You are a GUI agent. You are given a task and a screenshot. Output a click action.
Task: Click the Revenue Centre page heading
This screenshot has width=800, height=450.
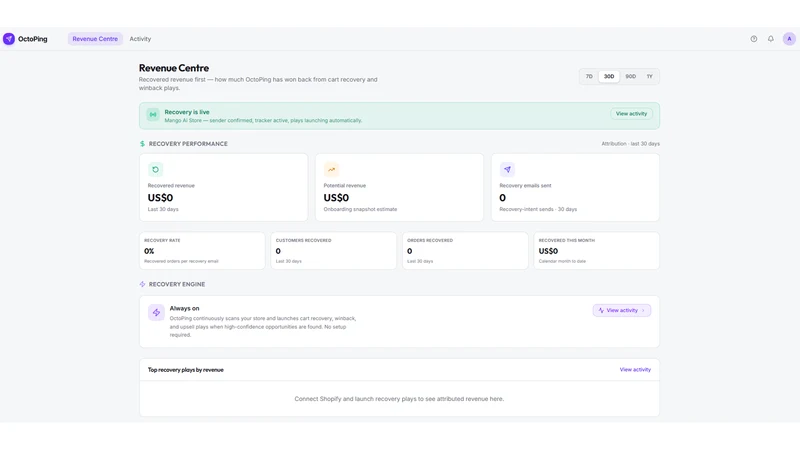[x=173, y=68]
